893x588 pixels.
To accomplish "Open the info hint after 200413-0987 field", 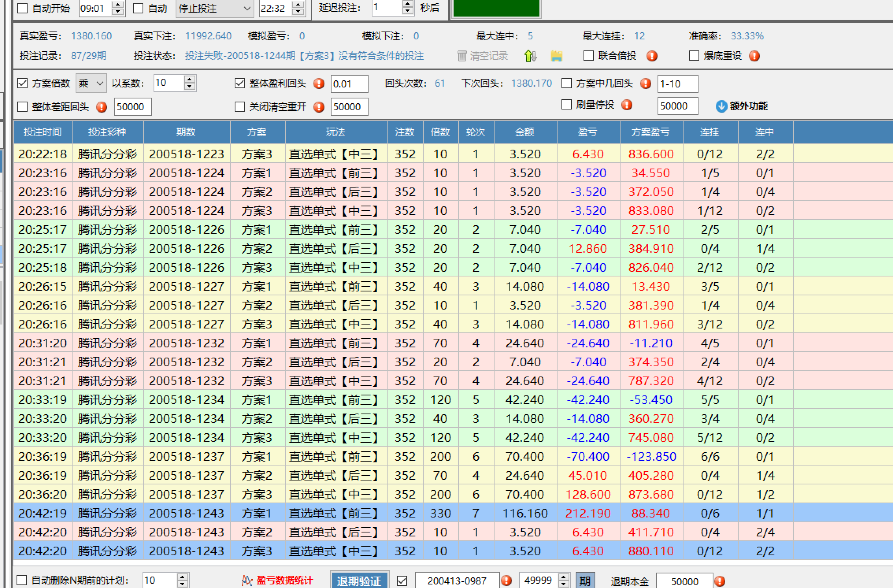I will click(506, 581).
